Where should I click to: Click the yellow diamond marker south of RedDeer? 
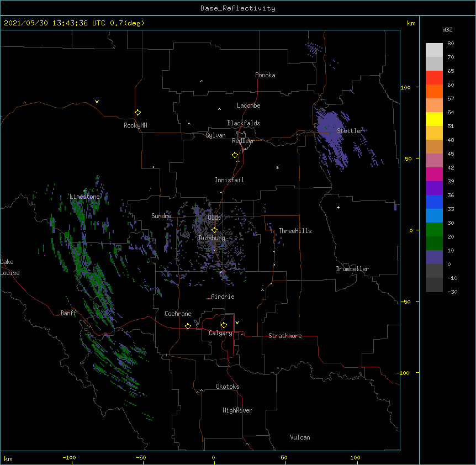click(x=235, y=155)
